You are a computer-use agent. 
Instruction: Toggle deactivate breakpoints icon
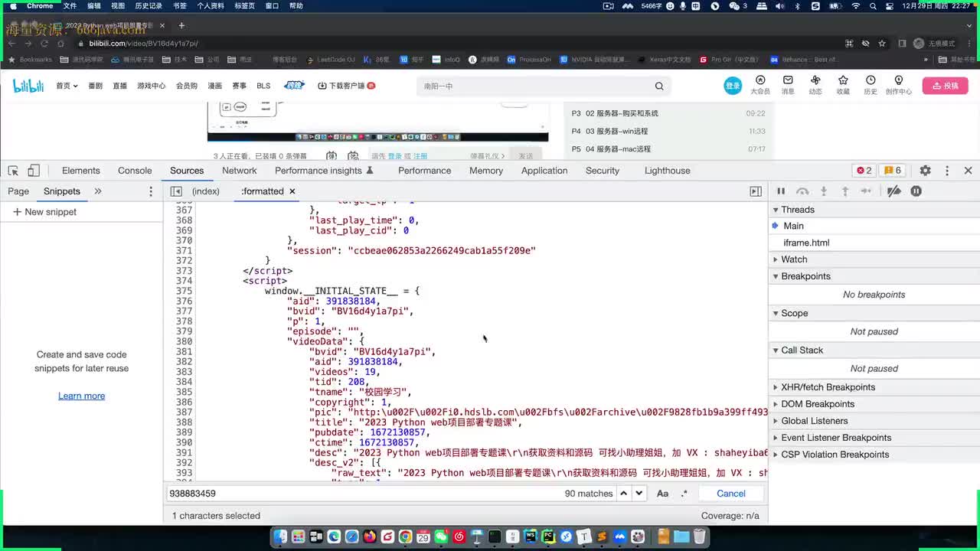coord(893,191)
